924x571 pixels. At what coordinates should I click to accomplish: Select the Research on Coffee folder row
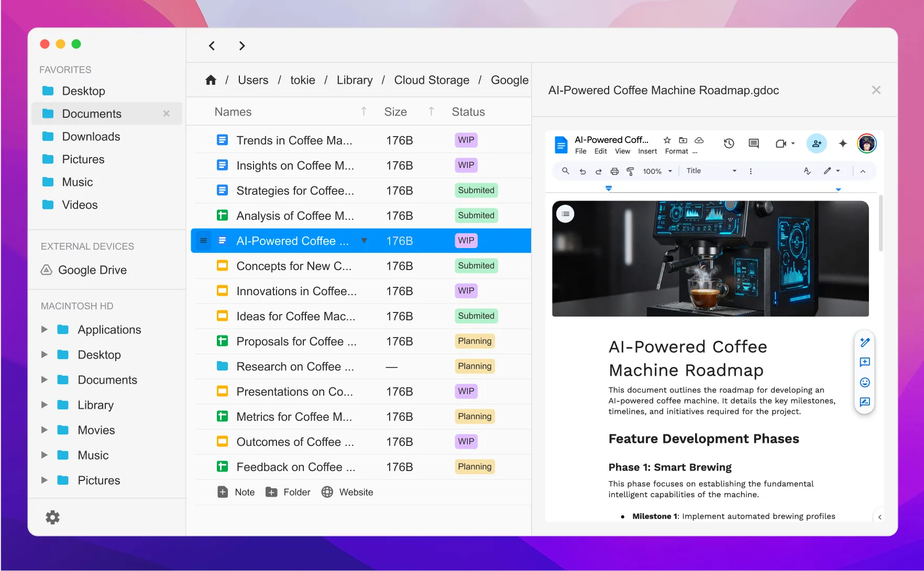(295, 366)
